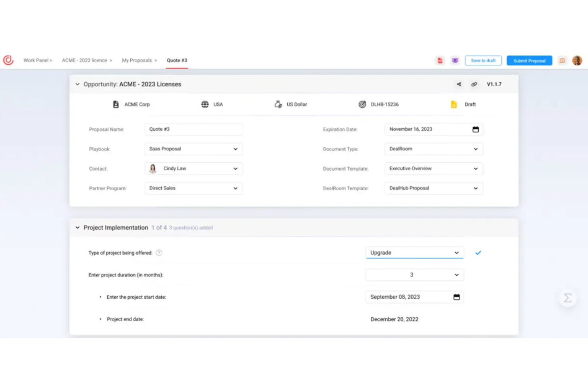Viewport: 588px width, 392px height.
Task: Click the purple presentation icon in header
Action: (455, 60)
